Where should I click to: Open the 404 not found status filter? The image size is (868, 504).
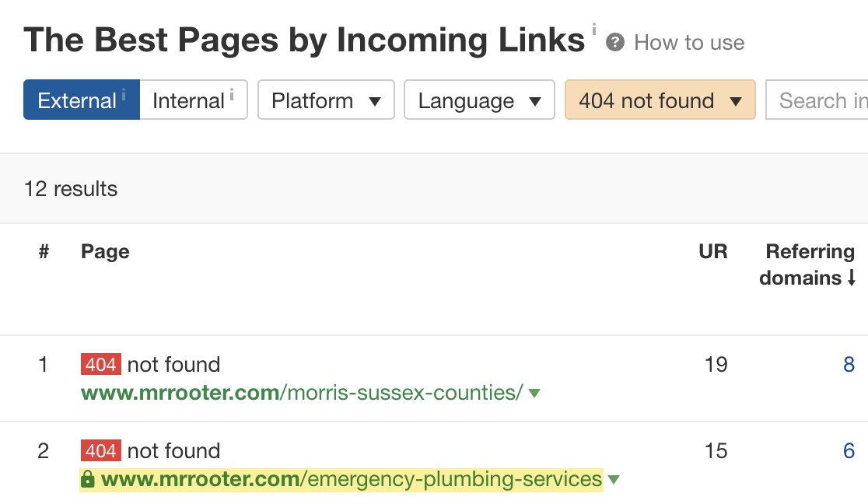tap(659, 100)
